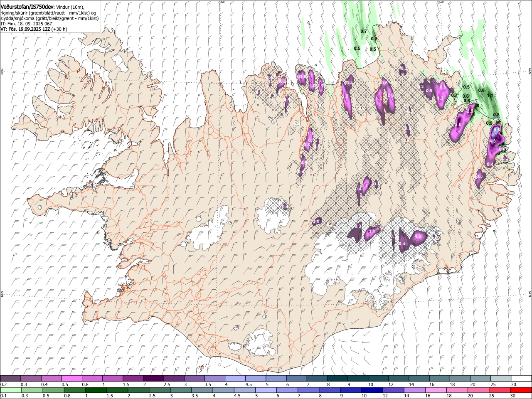Click the '20W' longitude label at the top

221,2
